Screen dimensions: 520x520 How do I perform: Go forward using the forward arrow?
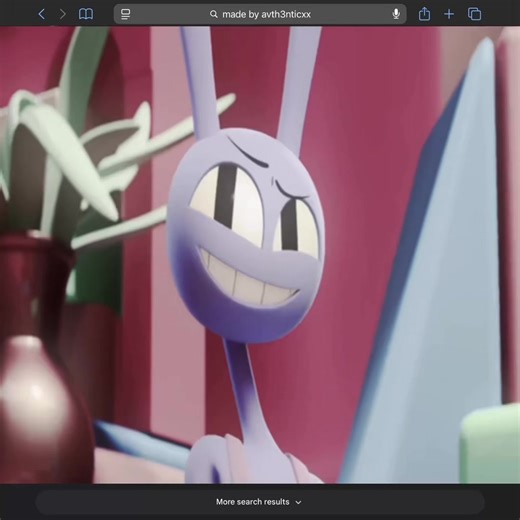[x=63, y=14]
